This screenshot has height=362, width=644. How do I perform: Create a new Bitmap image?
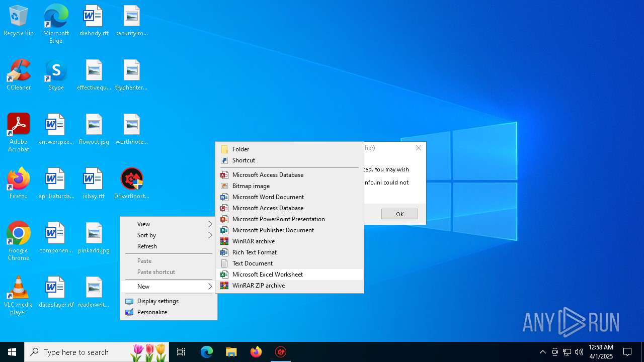pyautogui.click(x=289, y=186)
